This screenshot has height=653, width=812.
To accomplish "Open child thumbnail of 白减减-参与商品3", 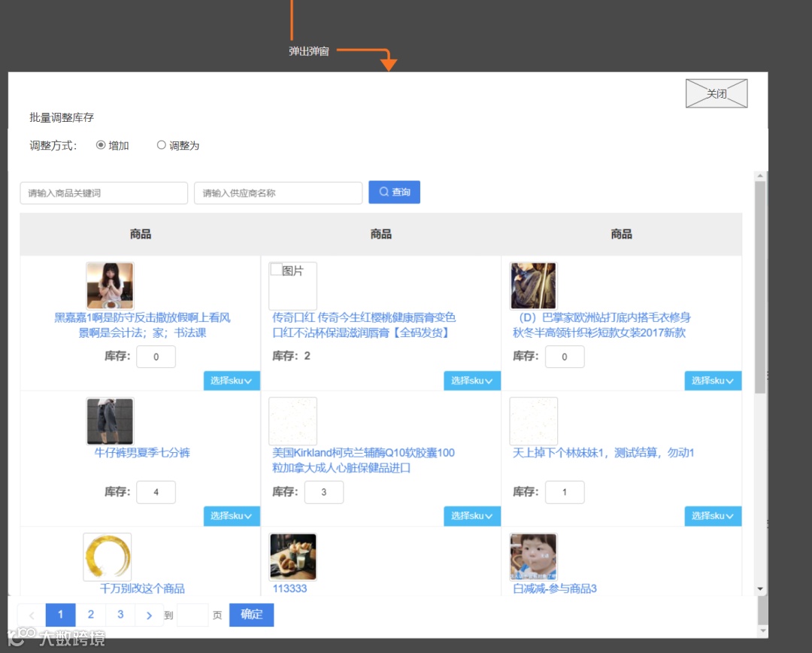I will [533, 557].
